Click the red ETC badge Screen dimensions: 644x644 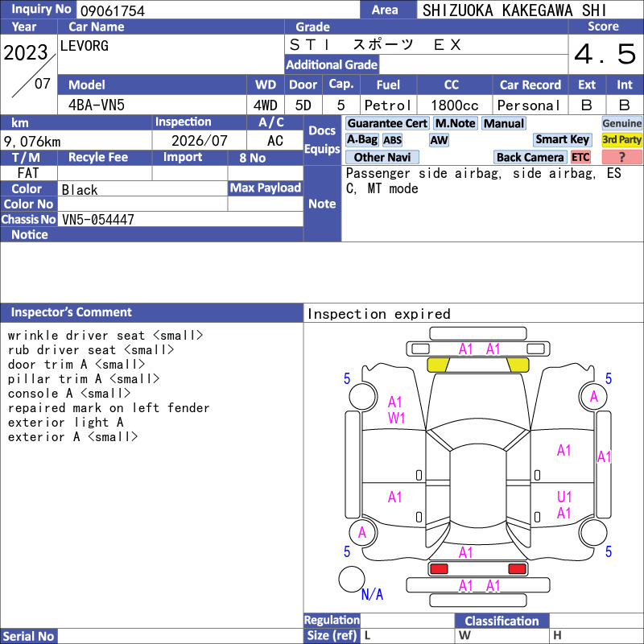click(580, 157)
